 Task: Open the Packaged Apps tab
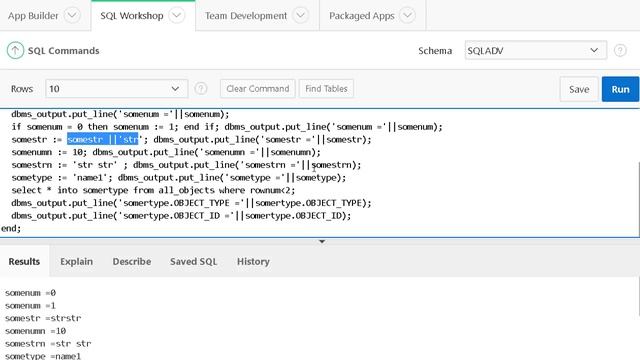tap(362, 16)
